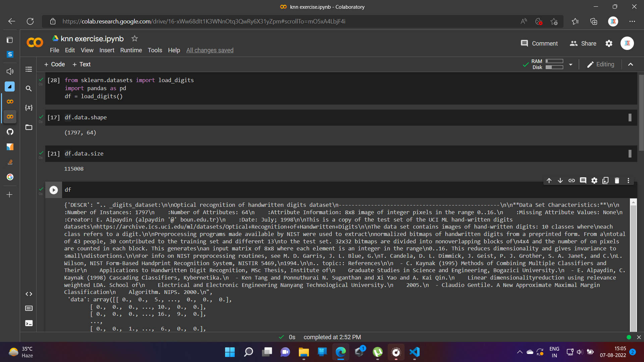644x362 pixels.
Task: Open Windows Start menu
Action: coord(230,352)
